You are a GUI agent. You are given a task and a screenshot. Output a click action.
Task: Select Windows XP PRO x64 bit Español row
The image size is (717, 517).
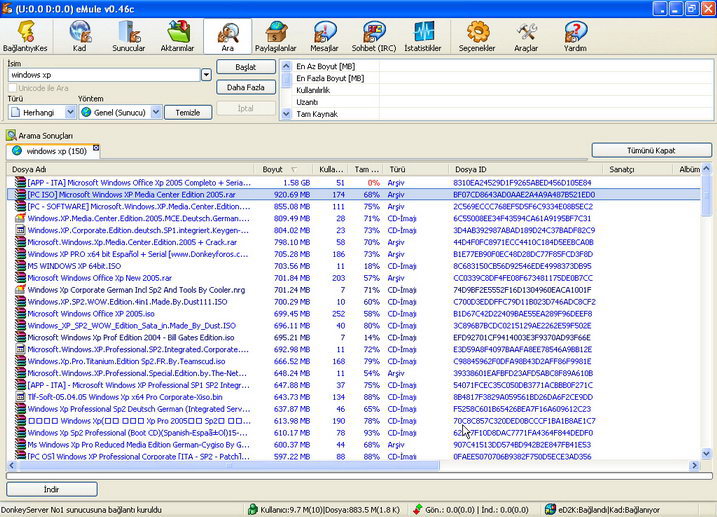353,254
